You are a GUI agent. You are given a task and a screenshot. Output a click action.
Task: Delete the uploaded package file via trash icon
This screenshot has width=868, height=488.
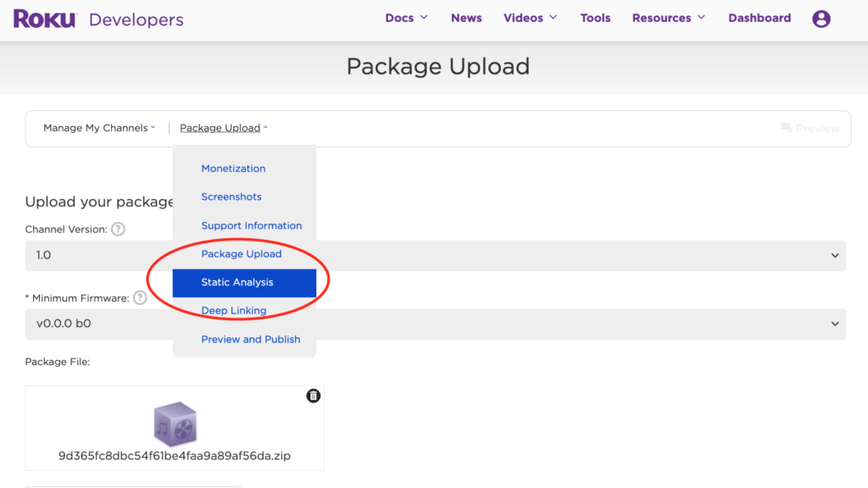pos(314,396)
